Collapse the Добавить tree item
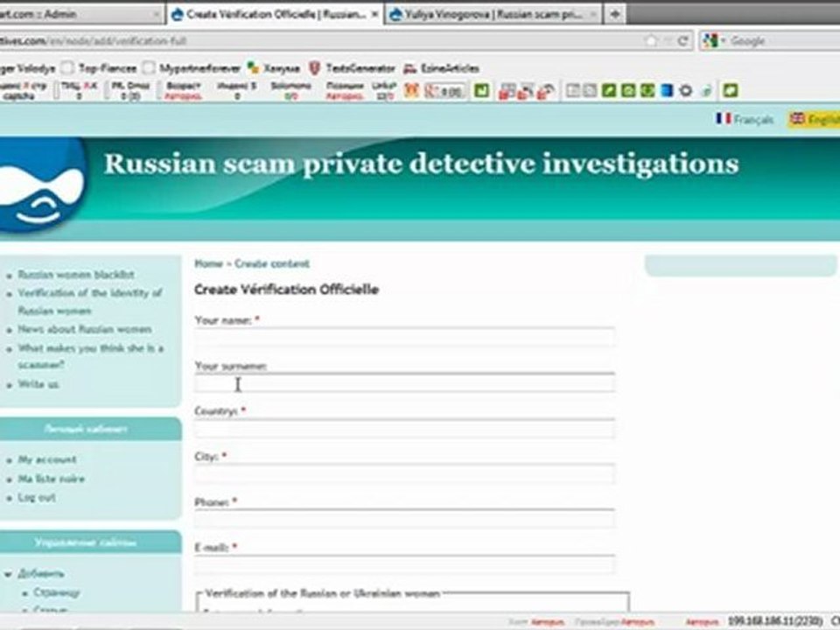The height and width of the screenshot is (630, 840). (x=8, y=574)
